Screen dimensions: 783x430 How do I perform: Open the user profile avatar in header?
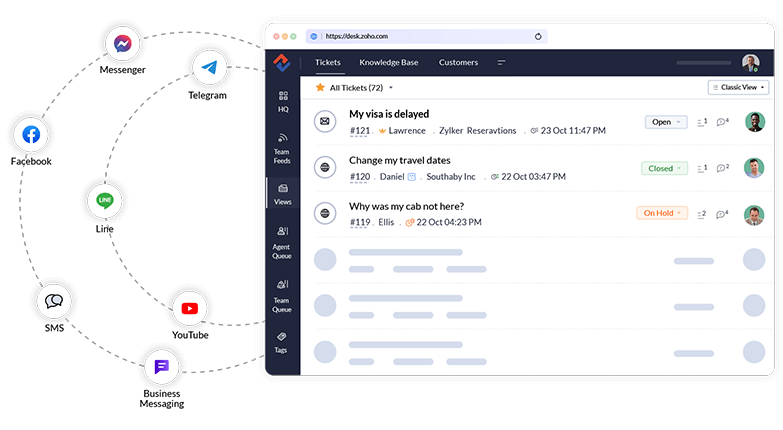[x=750, y=63]
